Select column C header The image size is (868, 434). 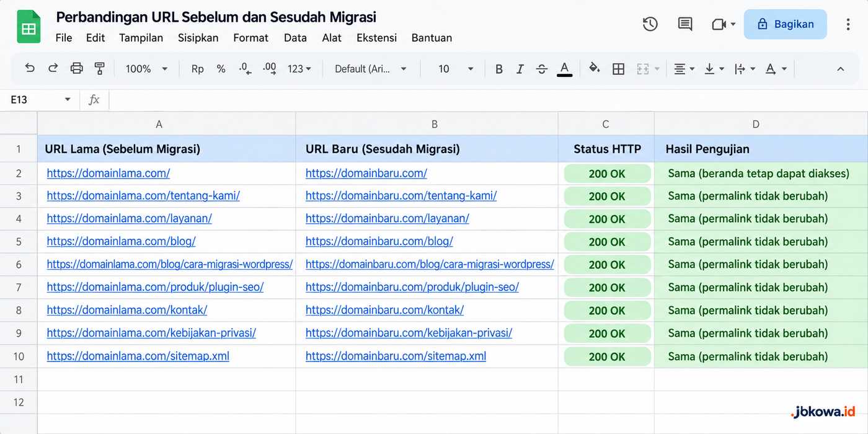(606, 124)
